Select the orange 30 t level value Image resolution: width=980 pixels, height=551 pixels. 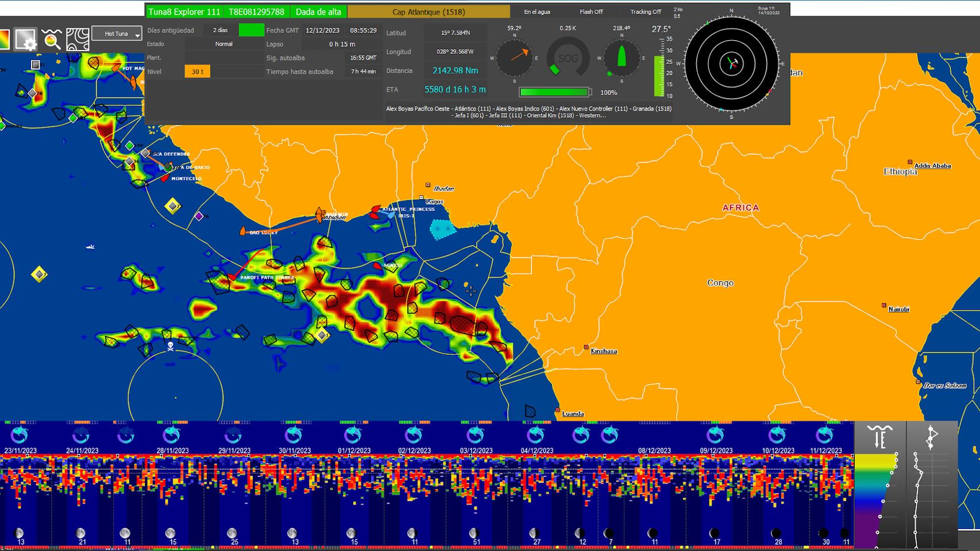(x=198, y=72)
